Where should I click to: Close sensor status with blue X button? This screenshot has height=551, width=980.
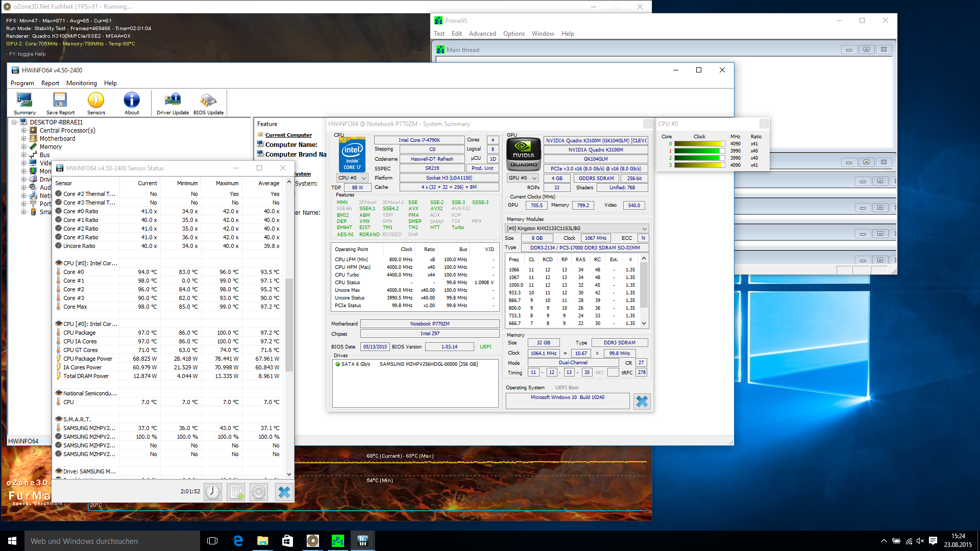[284, 492]
